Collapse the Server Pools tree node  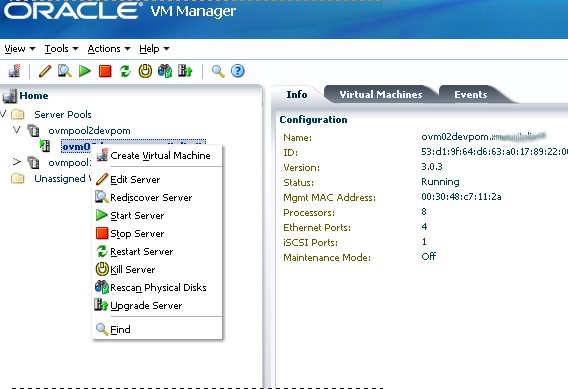pyautogui.click(x=3, y=114)
